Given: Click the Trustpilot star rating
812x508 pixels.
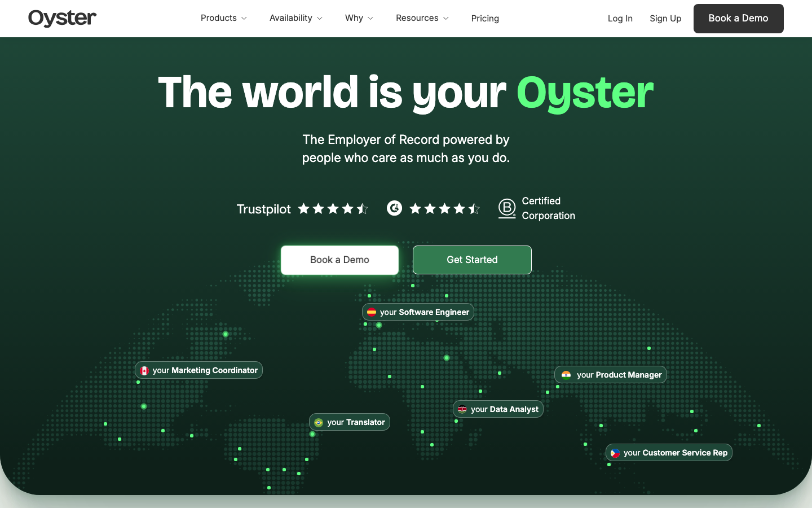Looking at the screenshot, I should click(333, 209).
